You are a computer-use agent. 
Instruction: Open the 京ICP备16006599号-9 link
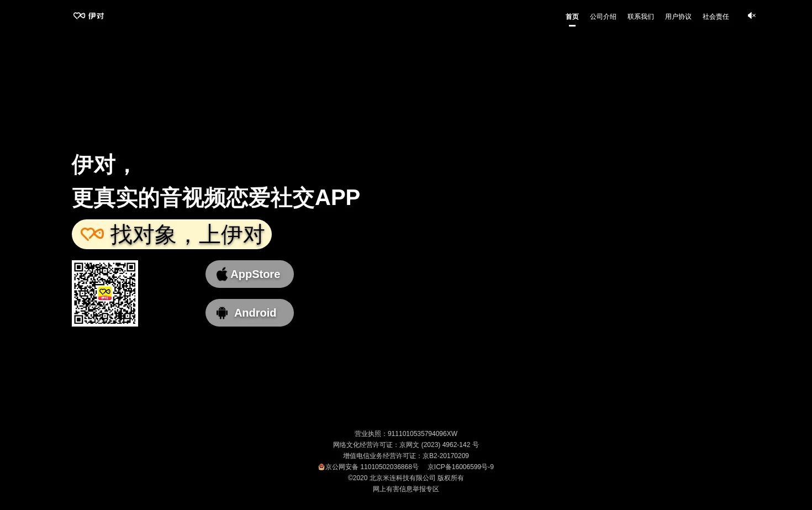(461, 467)
